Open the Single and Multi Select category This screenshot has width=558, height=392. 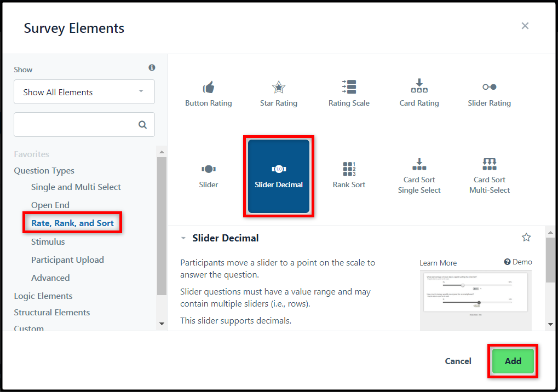pos(76,187)
